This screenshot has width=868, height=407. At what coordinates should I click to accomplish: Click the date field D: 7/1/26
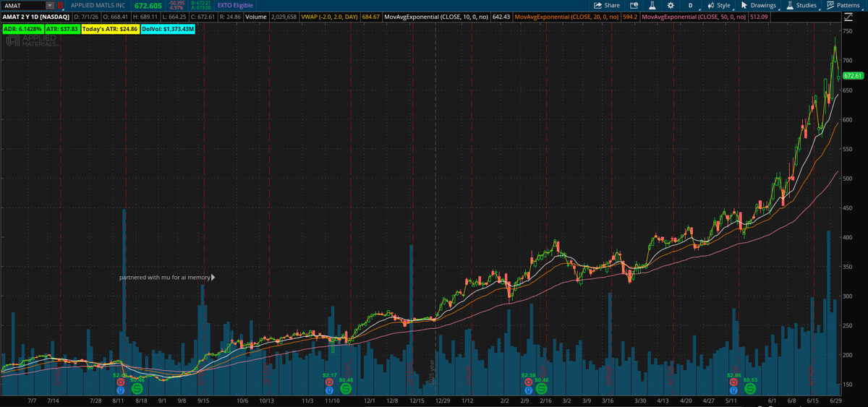click(x=87, y=15)
